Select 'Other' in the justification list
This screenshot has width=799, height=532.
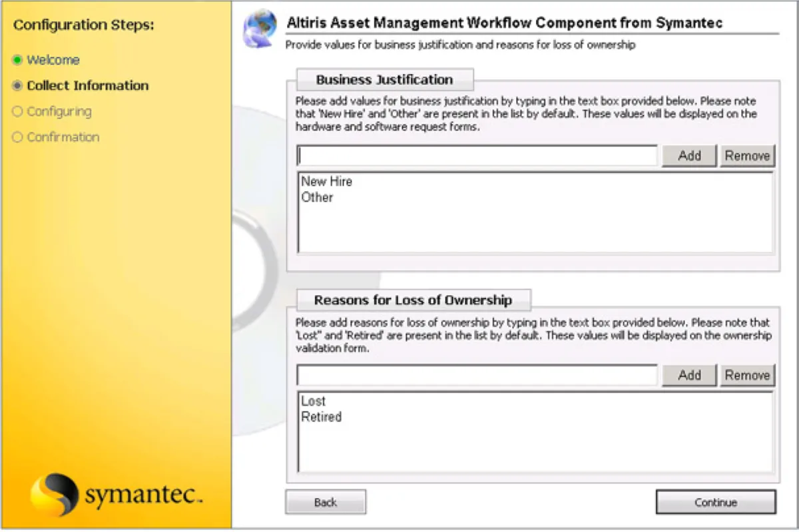(x=317, y=197)
